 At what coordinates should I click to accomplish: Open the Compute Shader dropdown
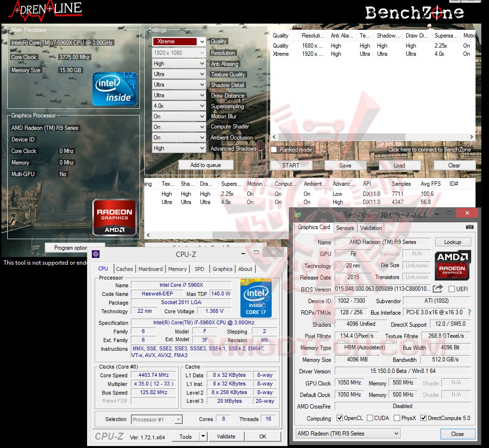179,127
